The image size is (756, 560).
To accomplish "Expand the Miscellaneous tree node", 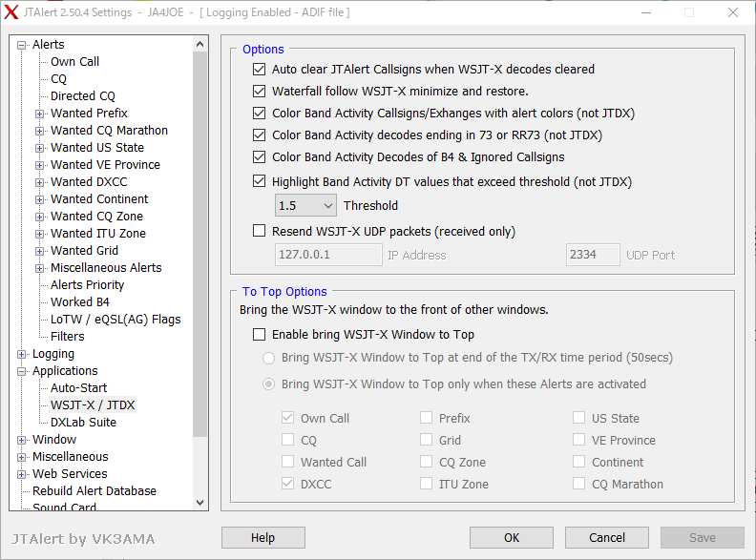I will (21, 457).
